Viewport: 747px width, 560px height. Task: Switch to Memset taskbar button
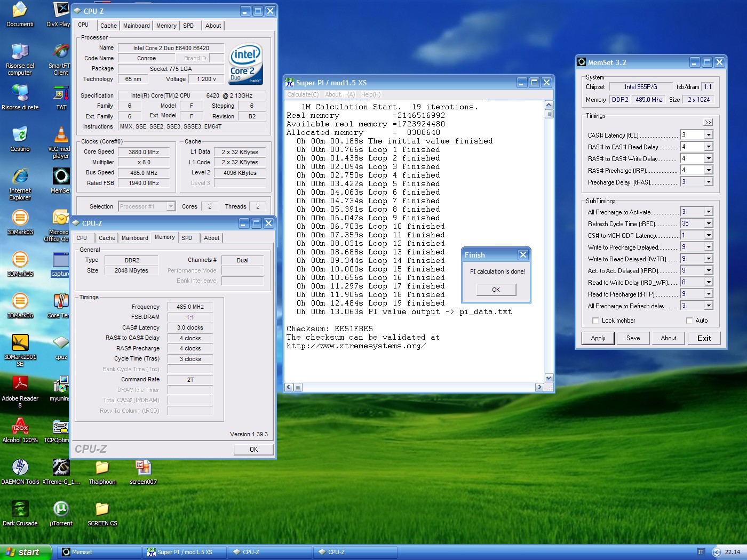coord(99,552)
